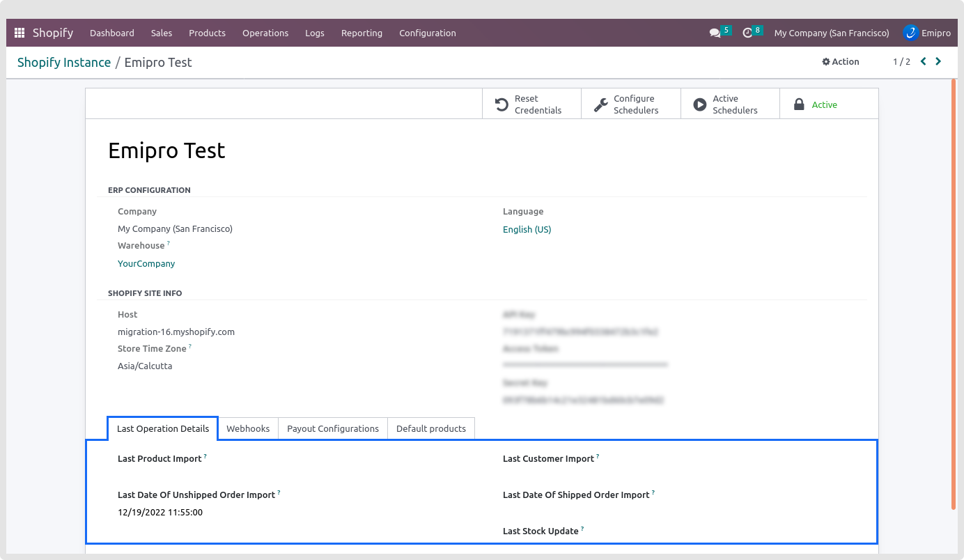
Task: Open the Configuration menu
Action: 428,33
